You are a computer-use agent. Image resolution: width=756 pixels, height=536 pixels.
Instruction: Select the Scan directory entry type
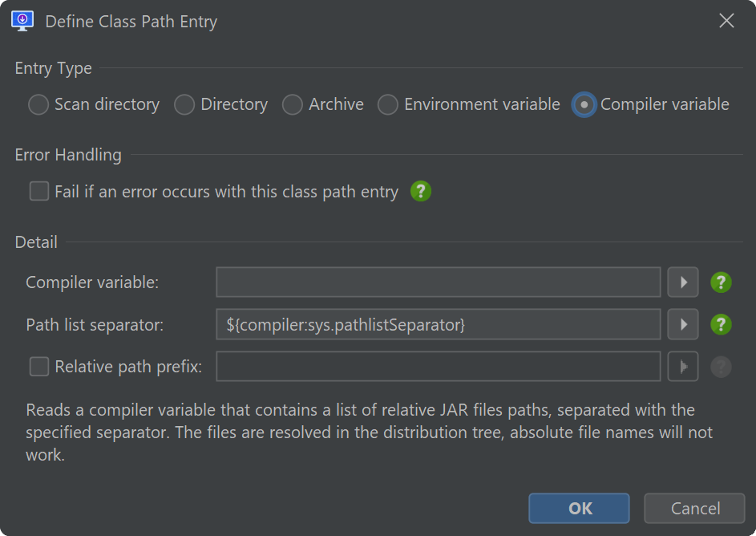(x=38, y=104)
